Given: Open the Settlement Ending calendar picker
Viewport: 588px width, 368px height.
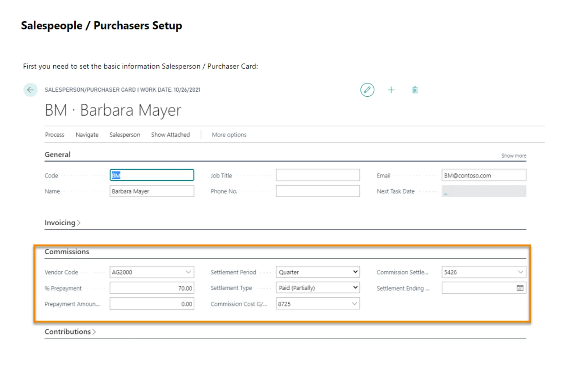Looking at the screenshot, I should click(x=520, y=288).
